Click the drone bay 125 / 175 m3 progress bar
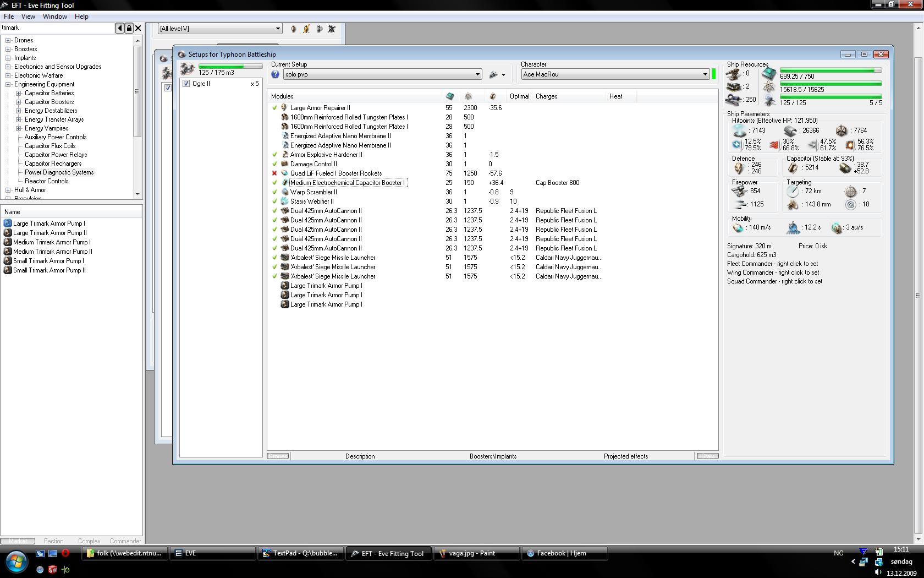This screenshot has width=924, height=578. 230,67
